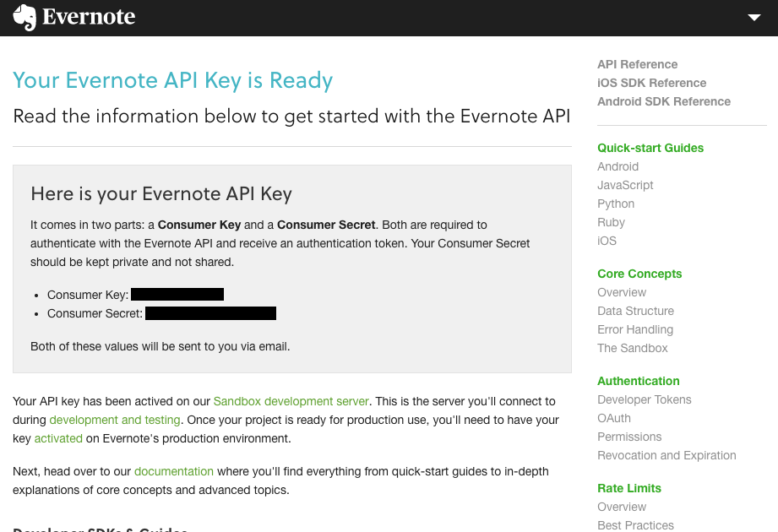Click 'Here is your Evernote API Key' heading
Image resolution: width=778 pixels, height=532 pixels.
click(x=161, y=194)
